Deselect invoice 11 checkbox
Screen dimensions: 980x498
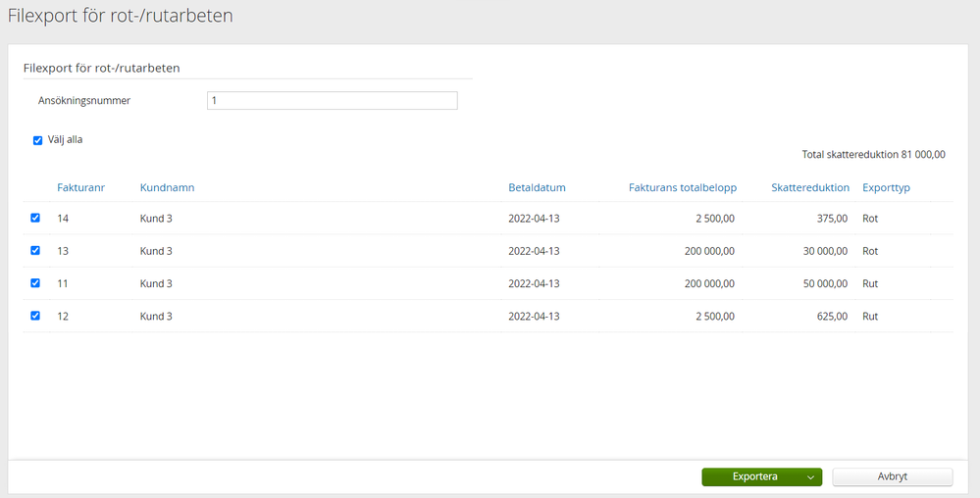36,283
